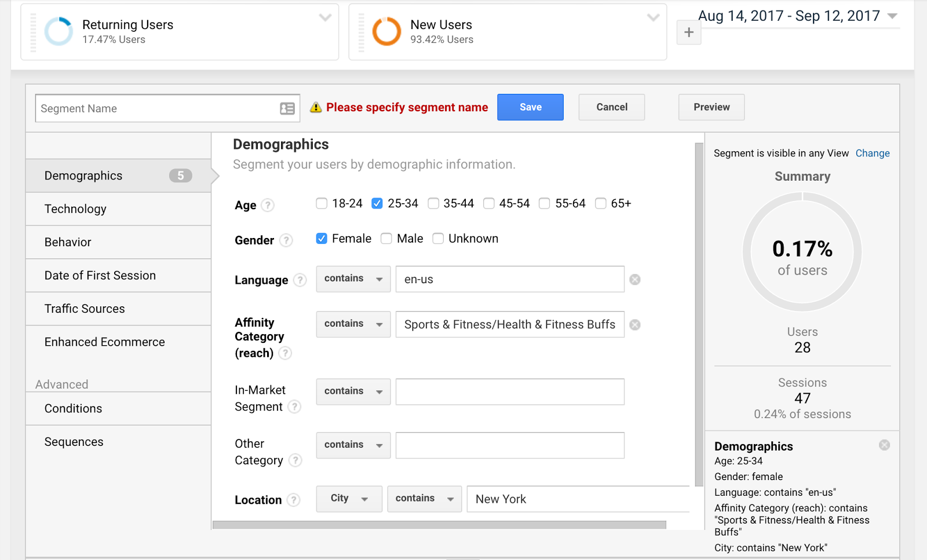Open Date of First Session section
This screenshot has height=560, width=927.
tap(118, 276)
